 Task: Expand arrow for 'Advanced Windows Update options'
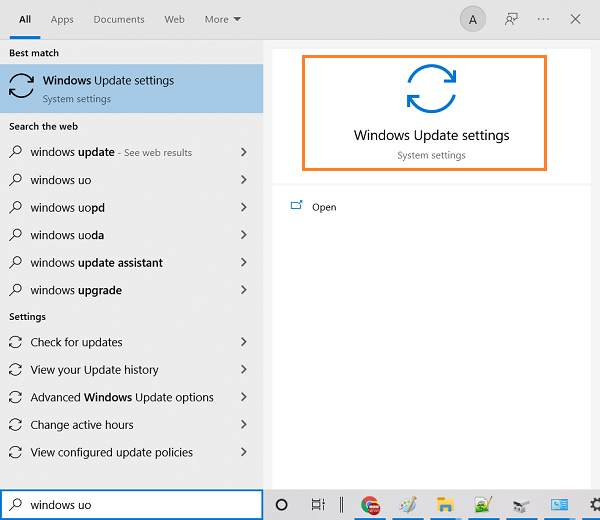(244, 397)
